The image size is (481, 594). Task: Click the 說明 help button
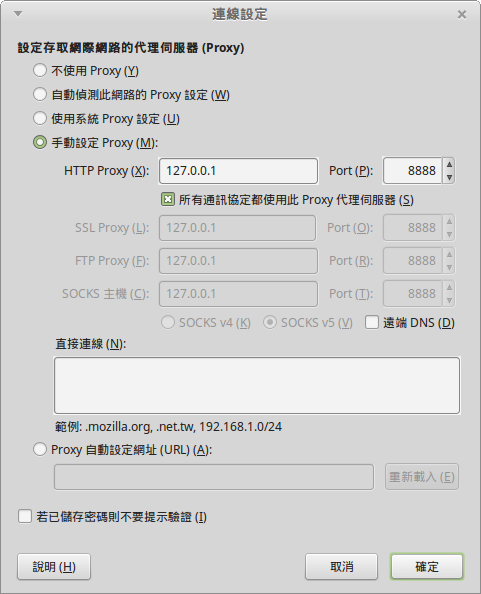pyautogui.click(x=54, y=567)
